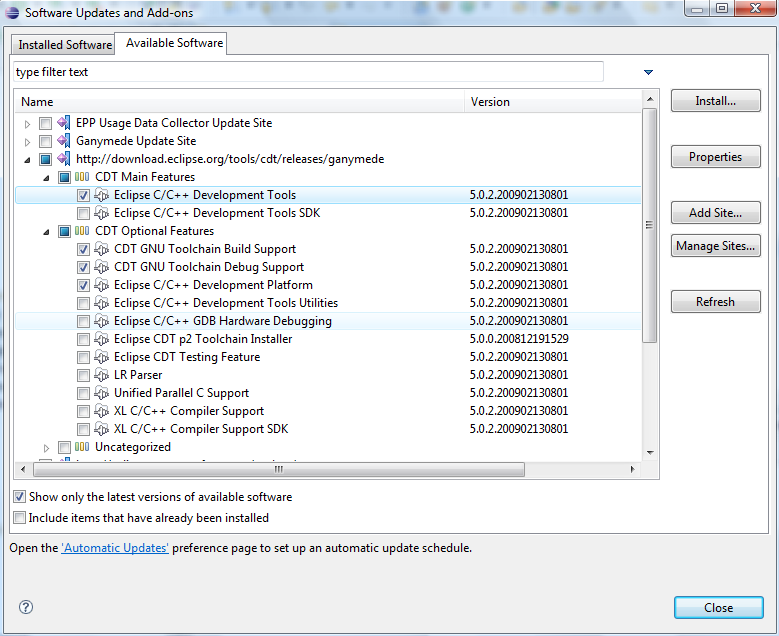Click the CDT Optional Features category icon
Screen dimensions: 779x636
coord(82,231)
